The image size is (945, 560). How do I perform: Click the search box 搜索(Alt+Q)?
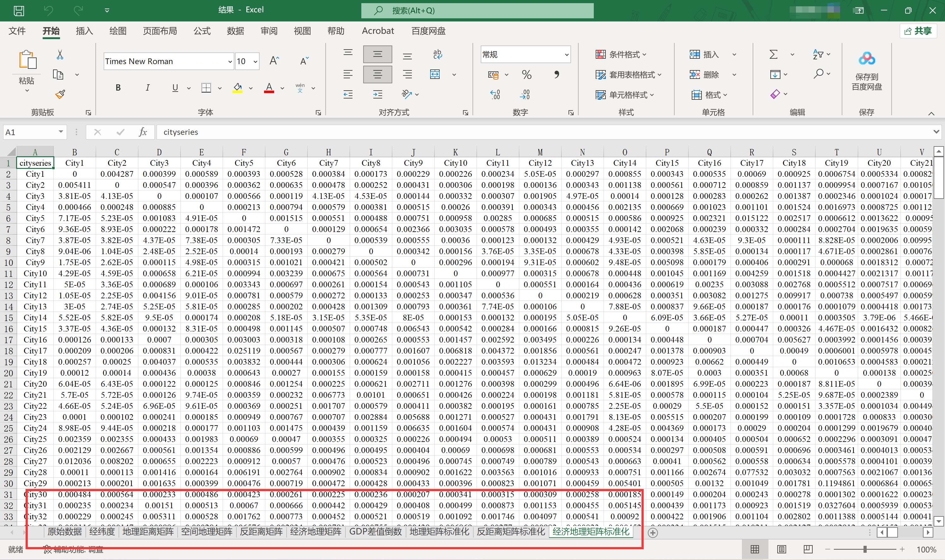(477, 10)
